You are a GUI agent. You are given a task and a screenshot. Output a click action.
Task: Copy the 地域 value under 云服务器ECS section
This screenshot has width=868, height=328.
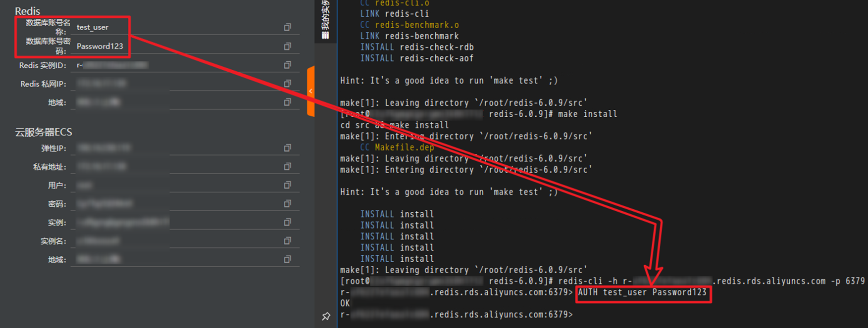click(x=287, y=259)
